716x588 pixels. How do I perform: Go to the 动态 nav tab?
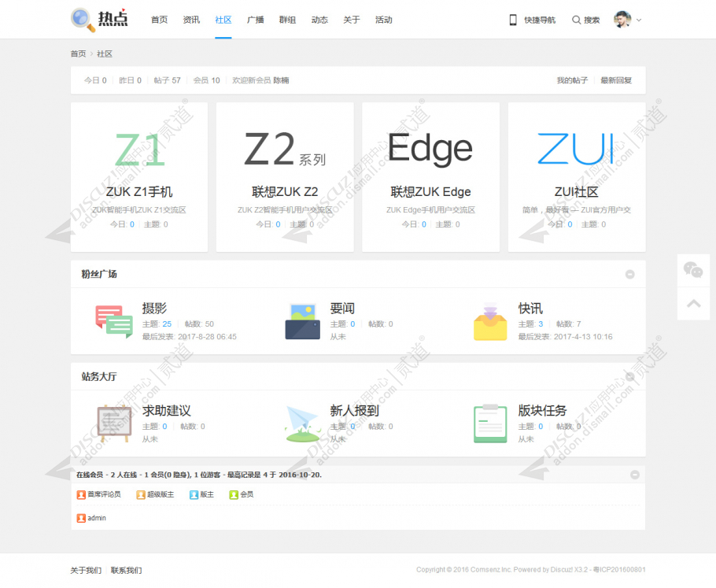(x=319, y=20)
